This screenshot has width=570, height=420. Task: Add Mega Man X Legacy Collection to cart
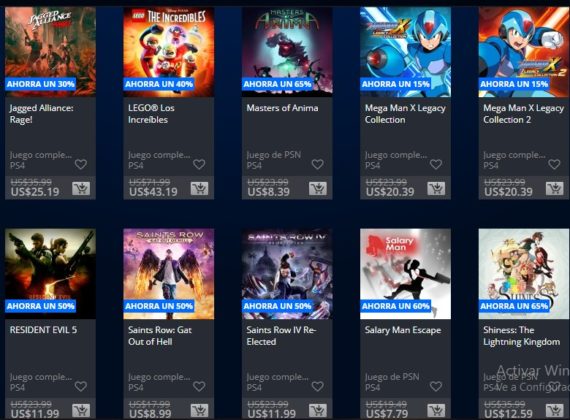[x=436, y=188]
